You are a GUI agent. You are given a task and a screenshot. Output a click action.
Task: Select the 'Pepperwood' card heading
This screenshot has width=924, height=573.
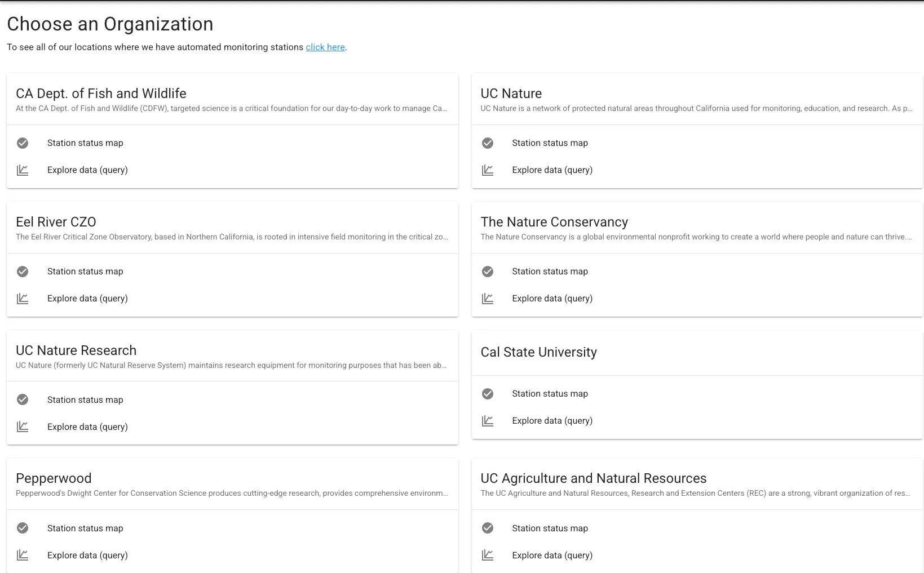pos(54,478)
